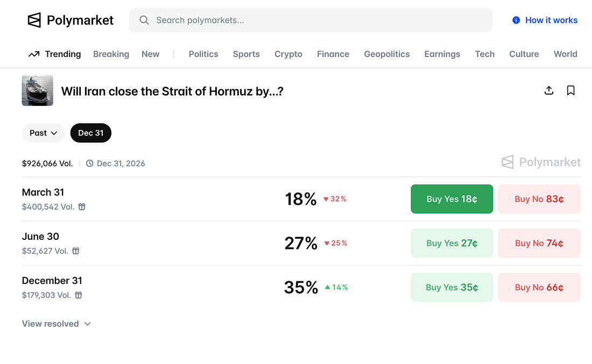Screen dimensions: 592x364
Task: Click the gift icon beside June 30 volume
Action: tap(76, 251)
